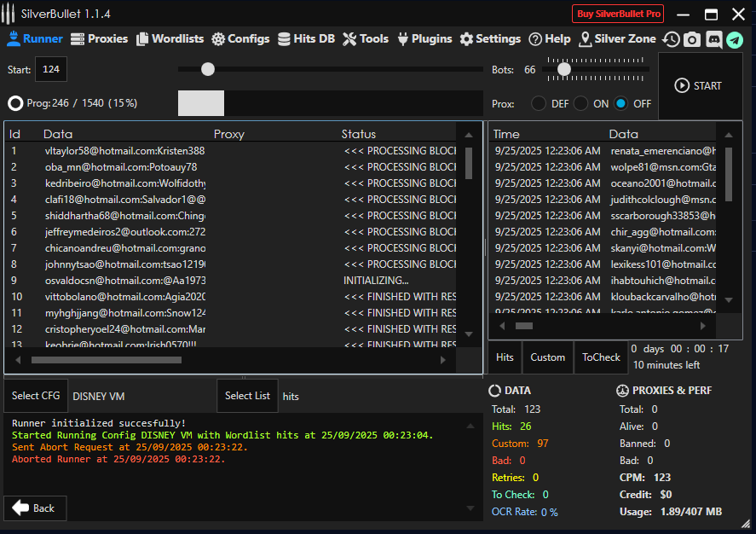The width and height of the screenshot is (756, 534).
Task: Select the OFF proxy radio button
Action: [621, 103]
